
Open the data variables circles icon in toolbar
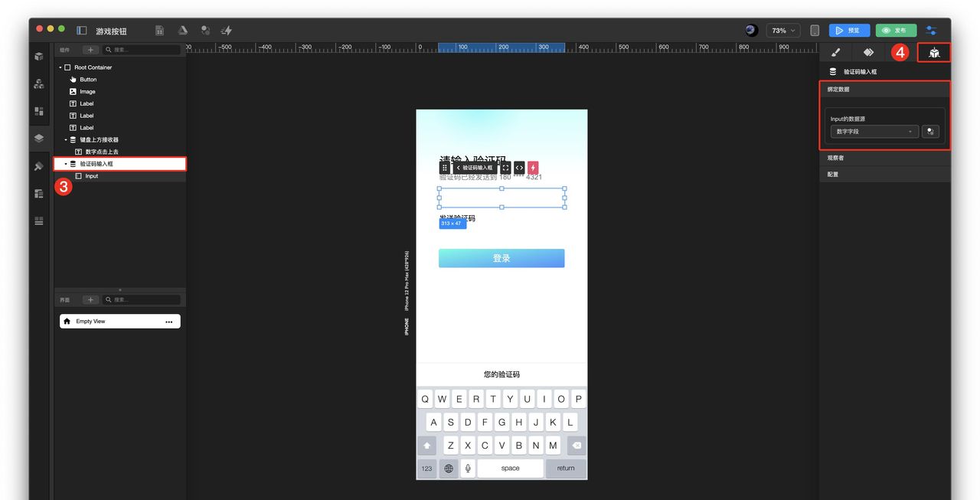(205, 31)
